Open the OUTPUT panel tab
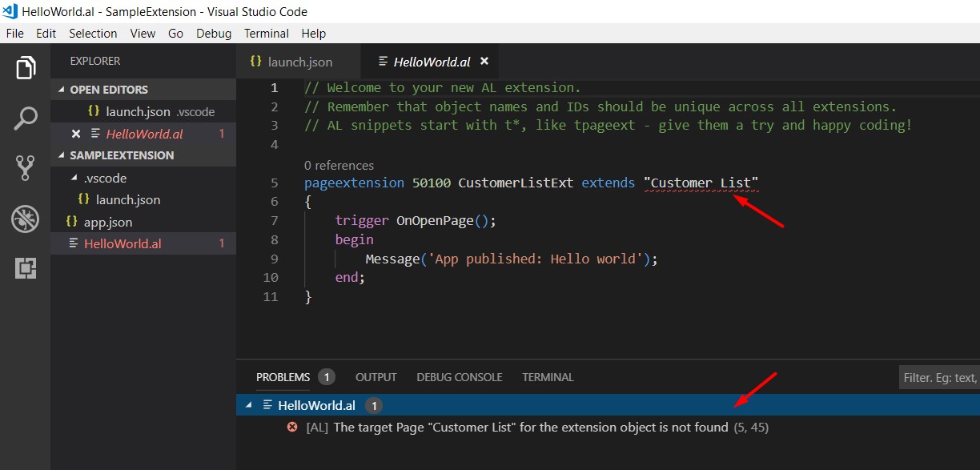980x470 pixels. coord(376,377)
